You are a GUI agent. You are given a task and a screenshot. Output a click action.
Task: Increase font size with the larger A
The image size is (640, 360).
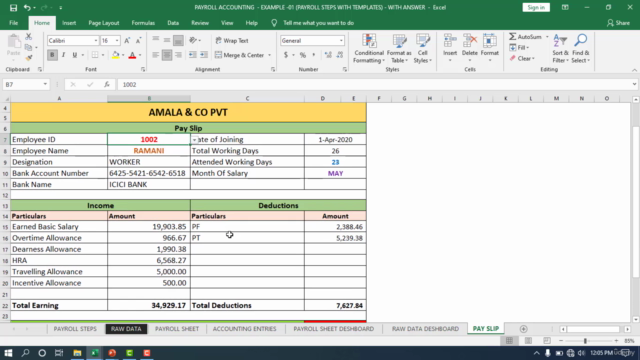coord(127,40)
